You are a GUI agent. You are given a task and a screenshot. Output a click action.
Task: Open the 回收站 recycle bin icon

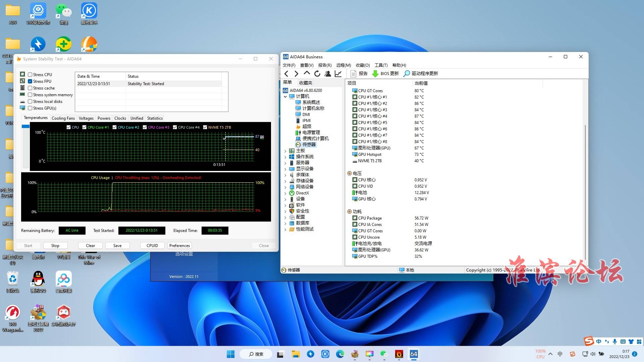[x=13, y=282]
